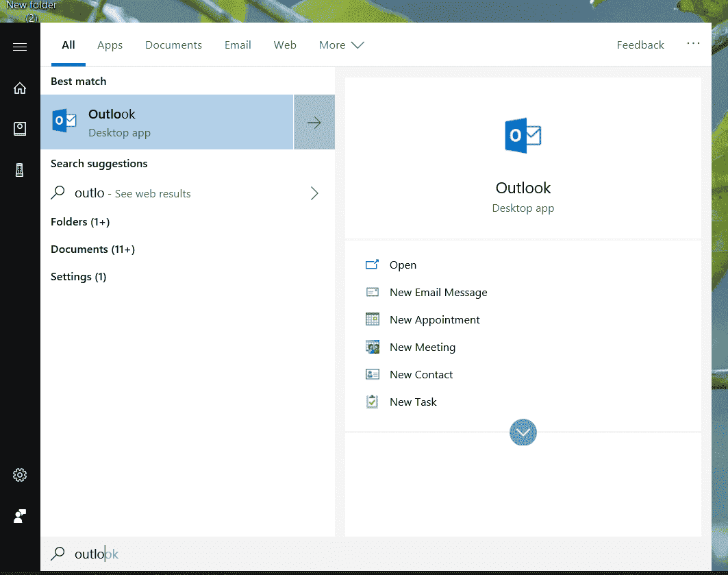Click the Outlook title in the preview pane
The image size is (728, 575).
(x=523, y=188)
